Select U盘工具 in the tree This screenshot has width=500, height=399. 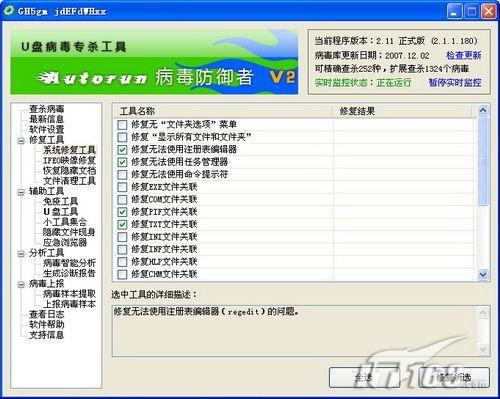coord(60,212)
